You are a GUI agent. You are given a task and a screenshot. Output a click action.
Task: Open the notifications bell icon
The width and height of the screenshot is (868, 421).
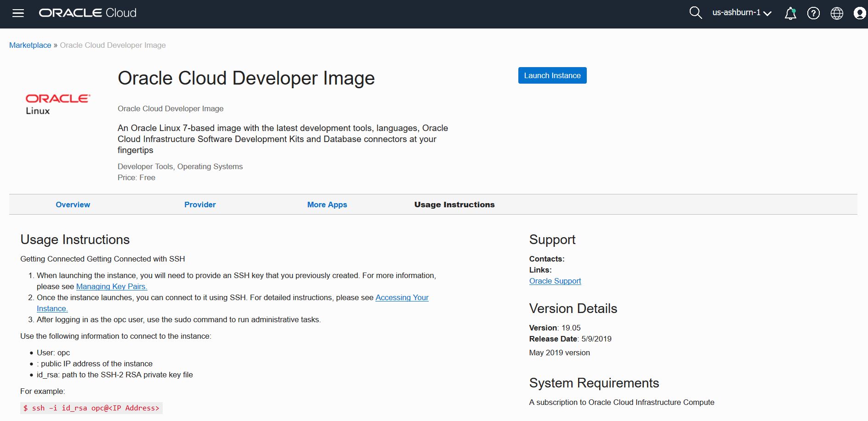click(x=790, y=13)
